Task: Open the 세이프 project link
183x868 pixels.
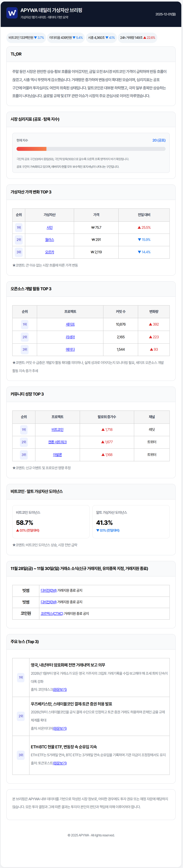Action: 70,324
